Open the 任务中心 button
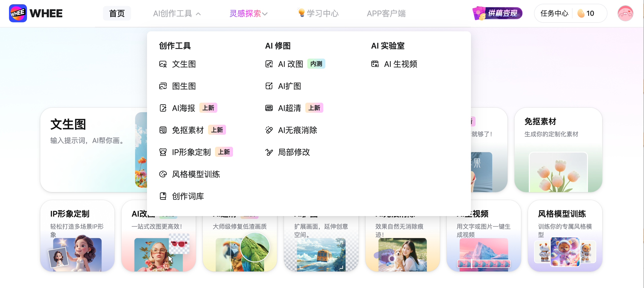The image size is (644, 288). tap(554, 14)
